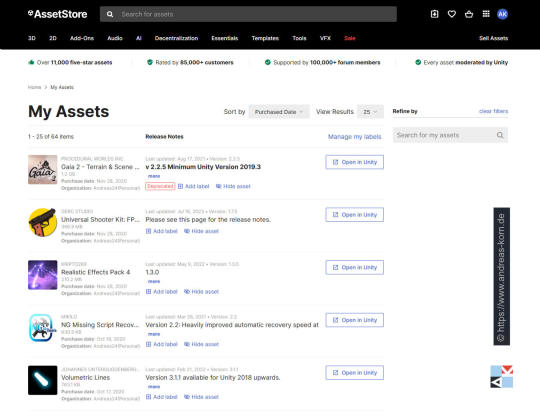
Task: Open Universal Shooter Kit in Unity
Action: coord(355,215)
